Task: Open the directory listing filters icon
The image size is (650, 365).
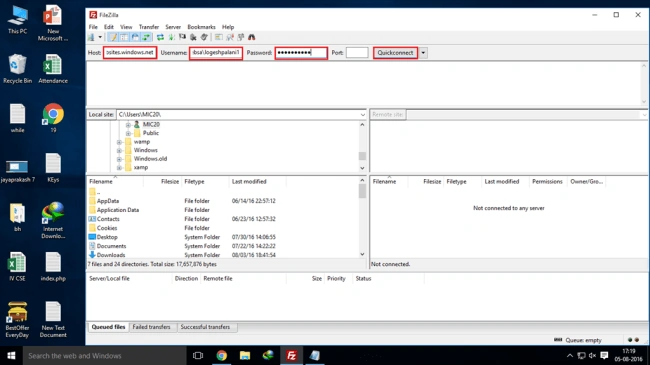Action: [x=218, y=37]
